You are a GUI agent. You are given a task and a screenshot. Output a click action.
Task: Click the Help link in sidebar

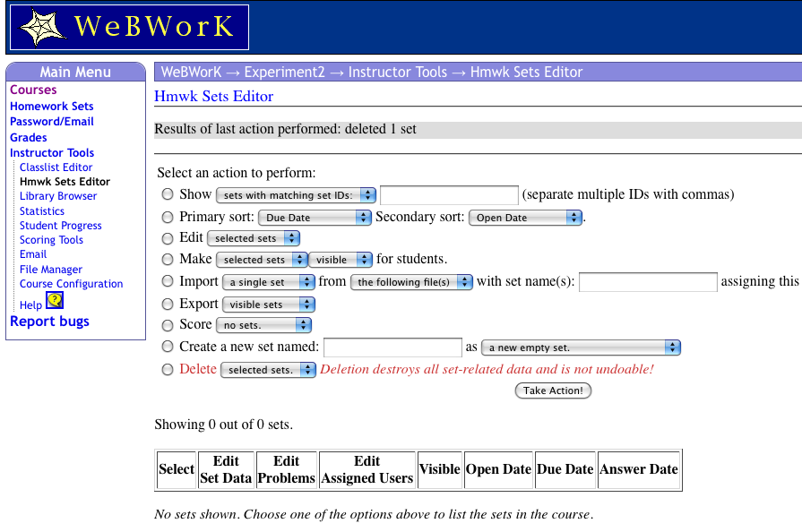click(x=30, y=305)
